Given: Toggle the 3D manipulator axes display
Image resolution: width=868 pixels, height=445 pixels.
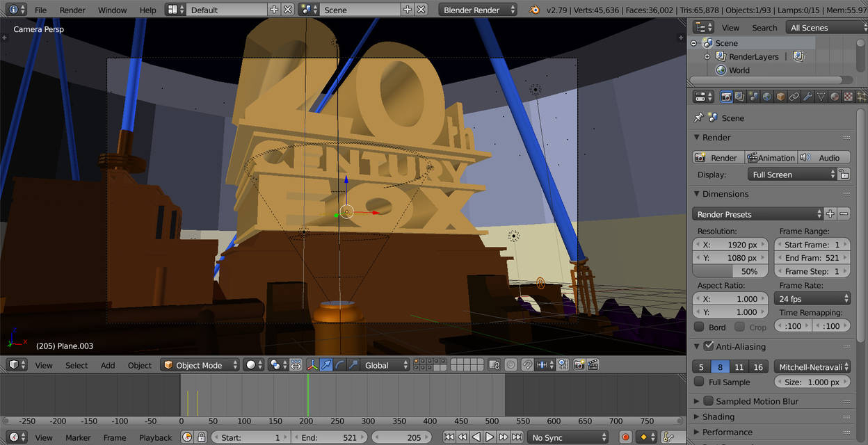Looking at the screenshot, I should point(312,364).
